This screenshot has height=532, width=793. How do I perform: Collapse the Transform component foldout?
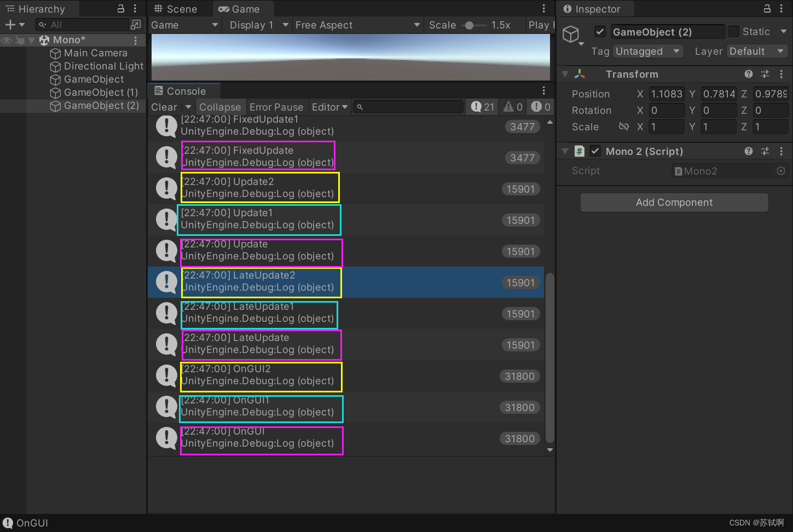coord(565,74)
